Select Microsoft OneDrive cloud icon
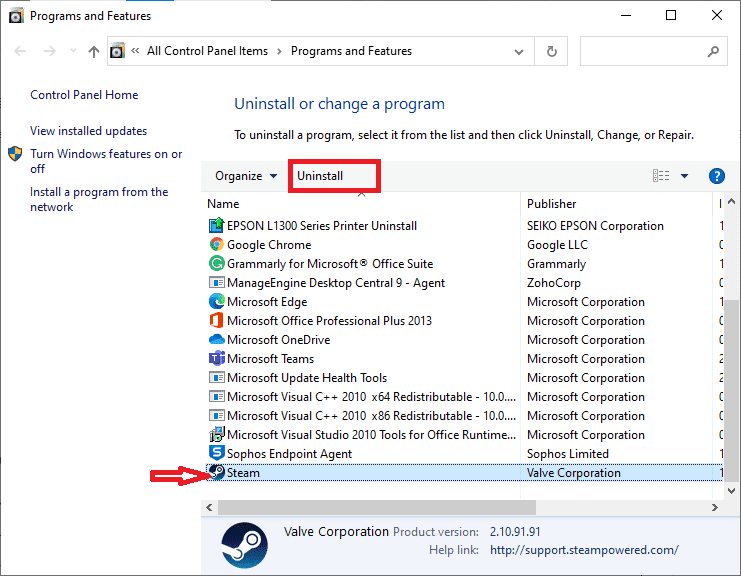Viewport: 741px width, 576px height. pos(217,340)
